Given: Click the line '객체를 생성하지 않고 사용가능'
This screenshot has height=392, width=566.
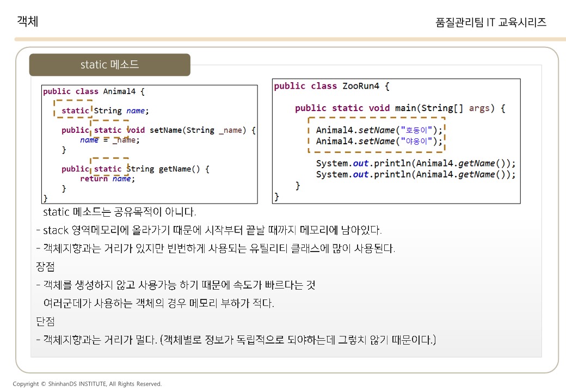Looking at the screenshot, I should pyautogui.click(x=176, y=285).
